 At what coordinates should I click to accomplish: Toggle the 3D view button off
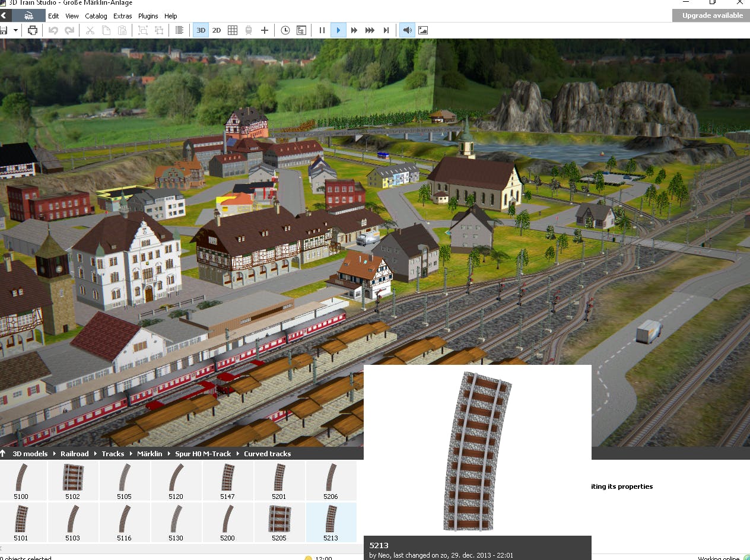(x=201, y=30)
